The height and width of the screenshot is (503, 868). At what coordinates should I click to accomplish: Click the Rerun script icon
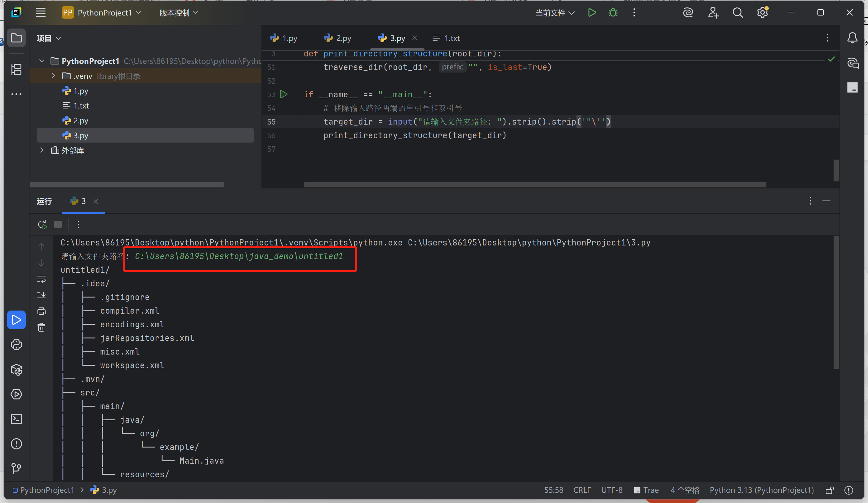click(x=42, y=225)
